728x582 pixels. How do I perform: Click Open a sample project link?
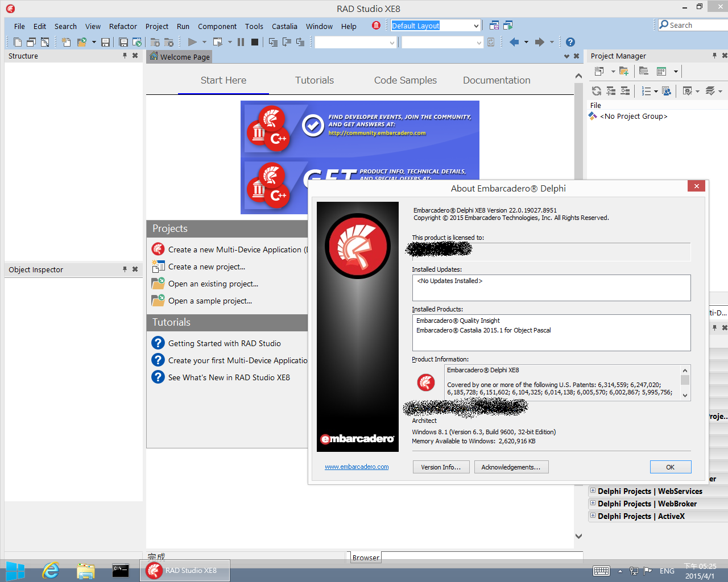(210, 301)
